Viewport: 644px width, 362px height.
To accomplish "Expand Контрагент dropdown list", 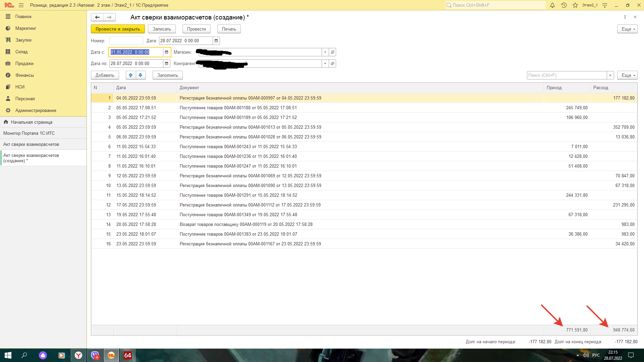I will [325, 63].
